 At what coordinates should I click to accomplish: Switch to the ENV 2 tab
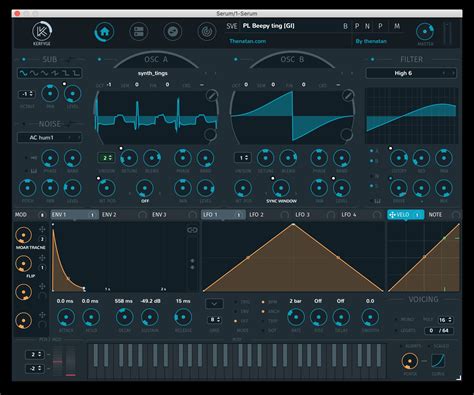(109, 215)
